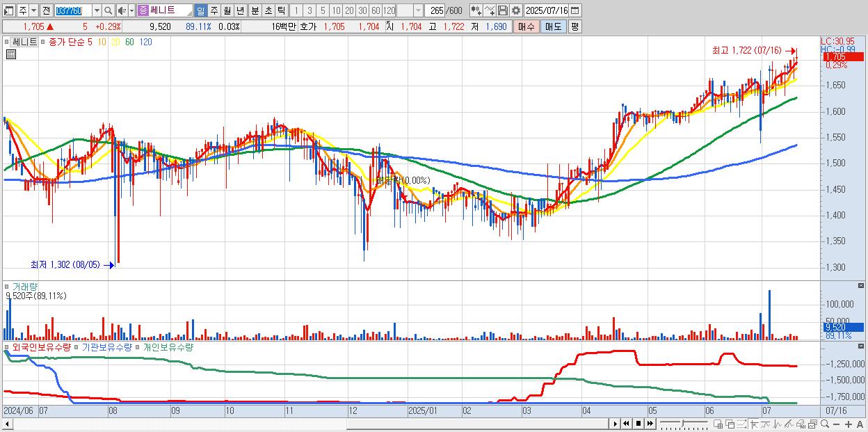Click the play forward arrow chart control
Screen dimensions: 868x432
click(x=616, y=424)
